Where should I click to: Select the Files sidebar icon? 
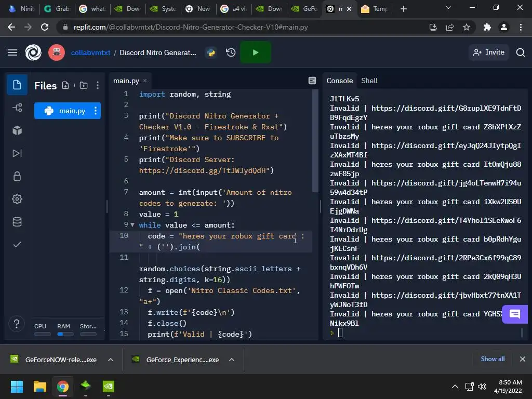(x=17, y=85)
